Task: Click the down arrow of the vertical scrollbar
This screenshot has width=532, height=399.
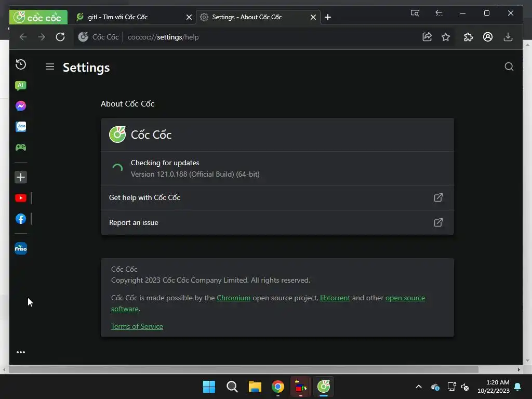Action: point(527,361)
